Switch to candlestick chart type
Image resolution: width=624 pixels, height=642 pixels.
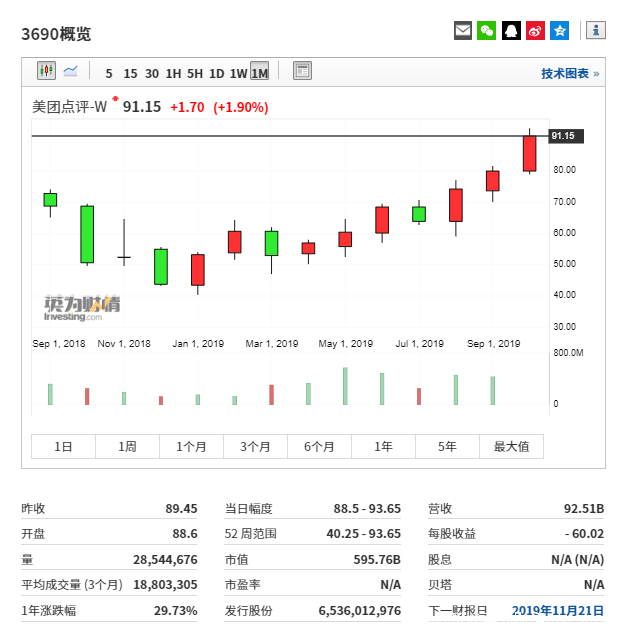coord(46,70)
